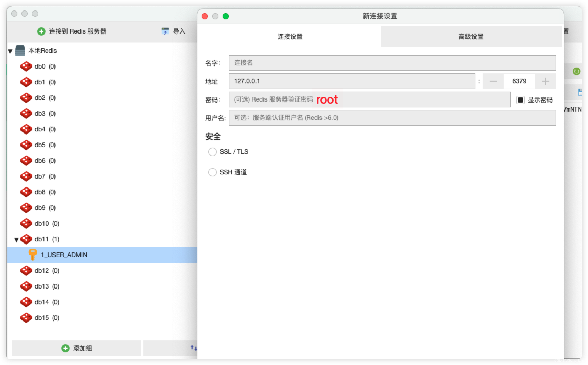This screenshot has height=365, width=588.
Task: Select the SSH 通道 radio button
Action: 212,172
